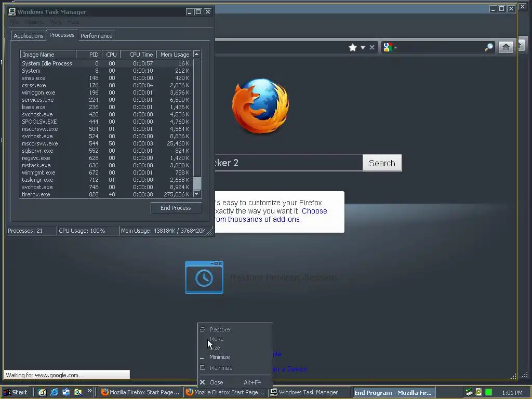Select the winlogon.exe process
The height and width of the screenshot is (399, 532).
106,92
